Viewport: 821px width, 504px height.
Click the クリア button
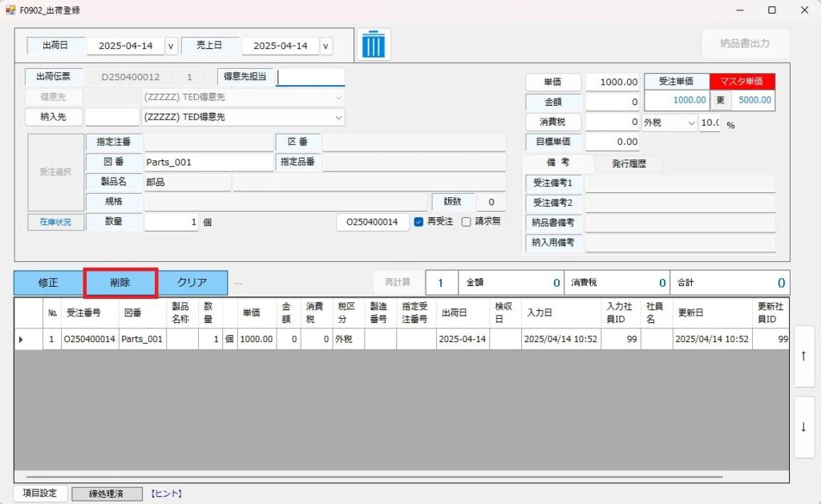click(x=192, y=283)
